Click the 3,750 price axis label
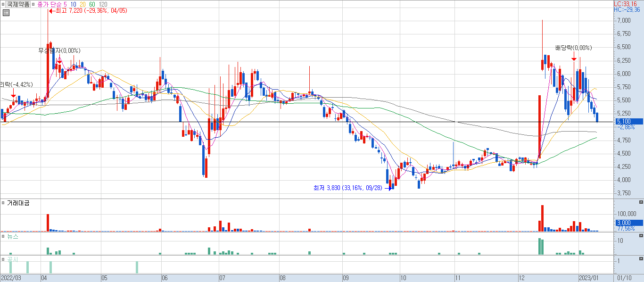Screen dimensions: 644x282 pos(624,193)
